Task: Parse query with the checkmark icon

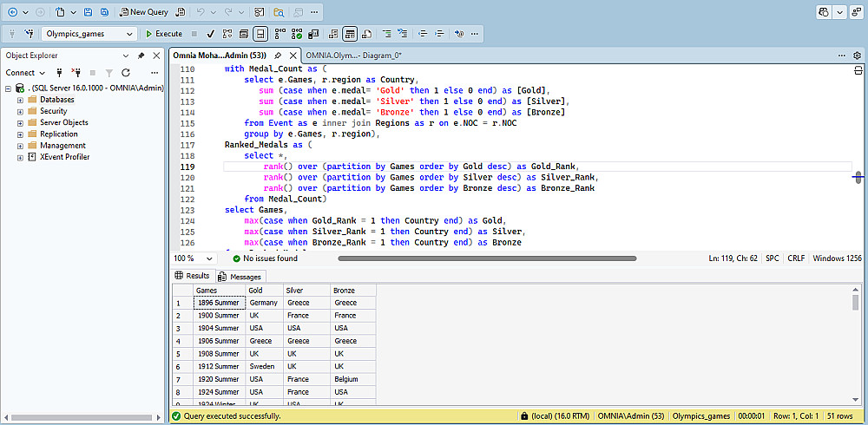Action: tap(210, 34)
